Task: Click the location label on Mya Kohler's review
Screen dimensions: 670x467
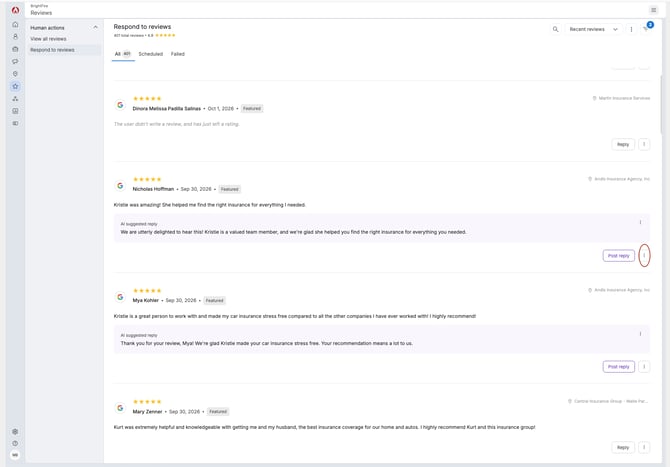Action: [619, 290]
